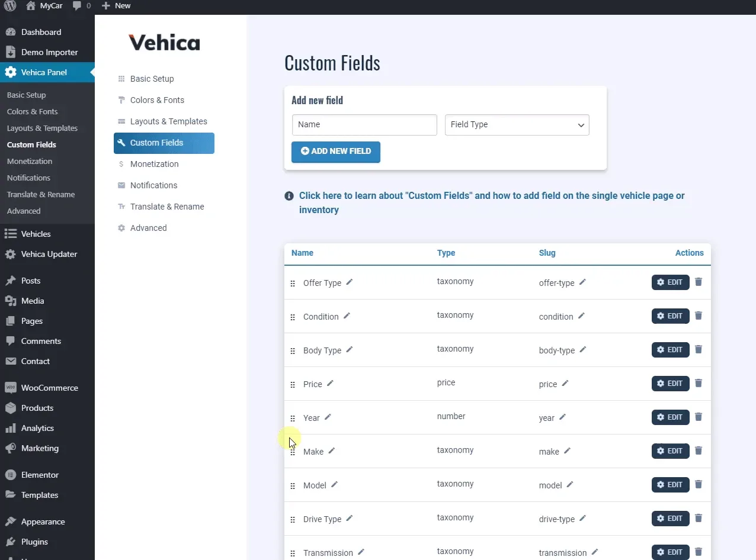Open Advanced in Vehica panel
This screenshot has height=560, width=756.
148,228
